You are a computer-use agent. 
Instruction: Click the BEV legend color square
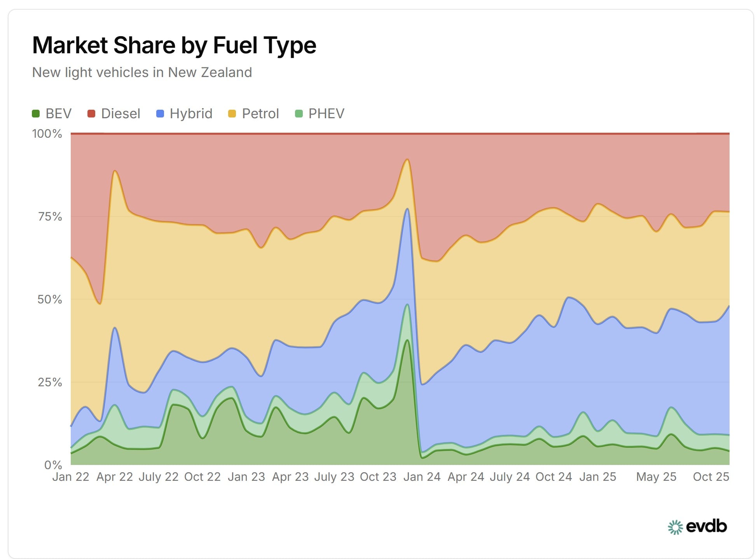(36, 114)
